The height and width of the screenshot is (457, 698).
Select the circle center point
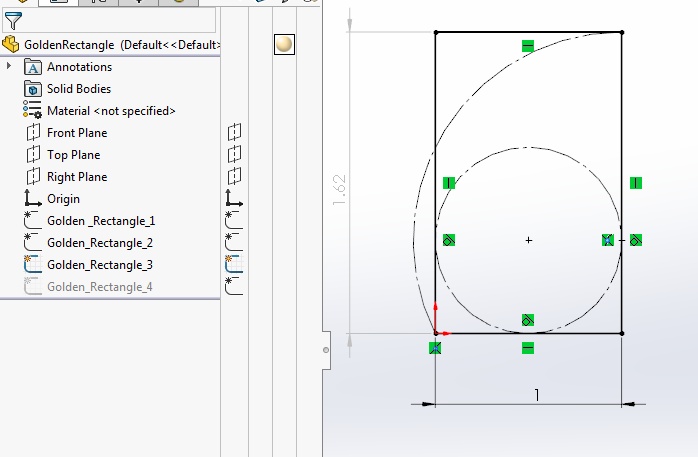[528, 240]
